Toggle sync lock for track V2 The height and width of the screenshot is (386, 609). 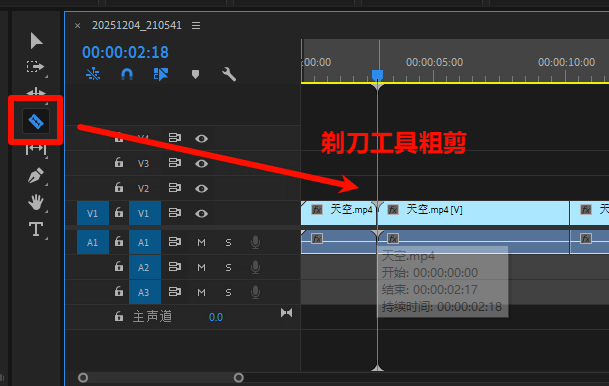[x=174, y=188]
